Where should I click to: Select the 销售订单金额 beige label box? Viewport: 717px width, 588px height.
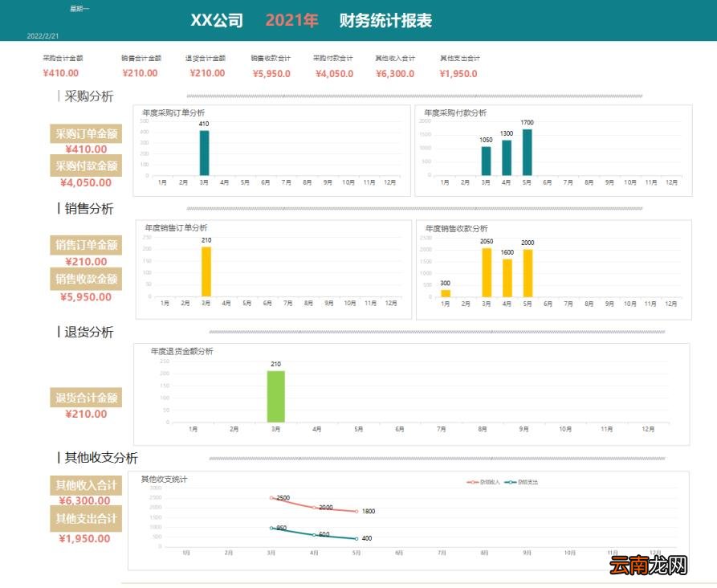click(x=86, y=245)
